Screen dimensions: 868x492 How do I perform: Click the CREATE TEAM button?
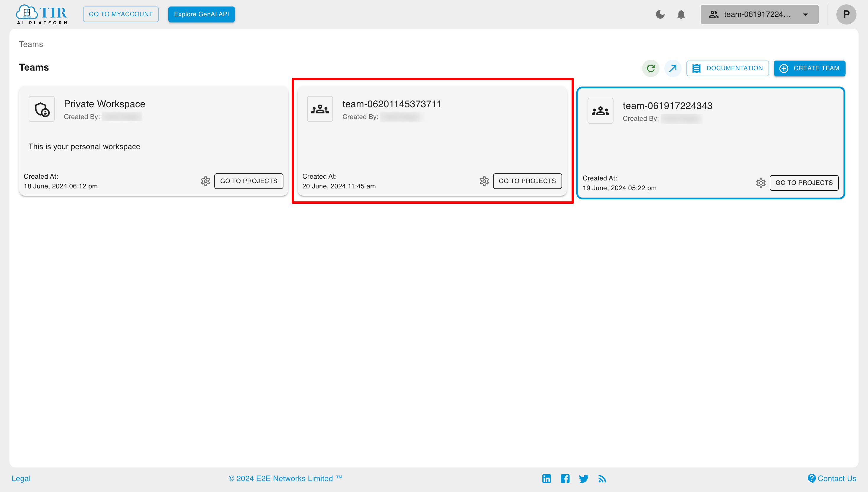809,68
